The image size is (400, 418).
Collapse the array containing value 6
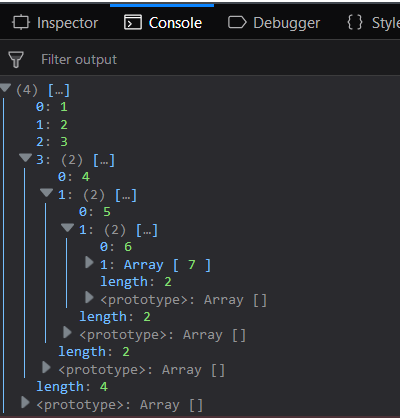tap(67, 227)
